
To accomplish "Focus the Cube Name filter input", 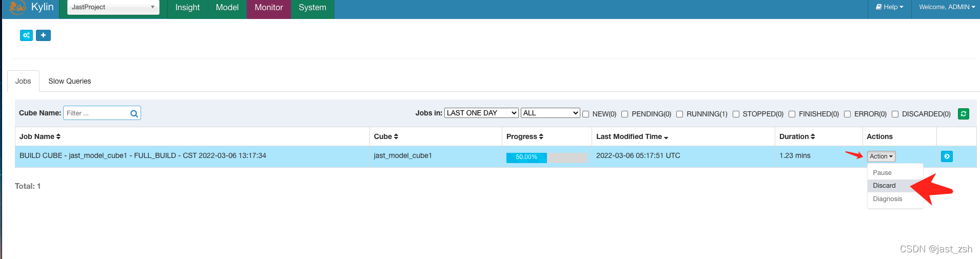I will [x=102, y=113].
